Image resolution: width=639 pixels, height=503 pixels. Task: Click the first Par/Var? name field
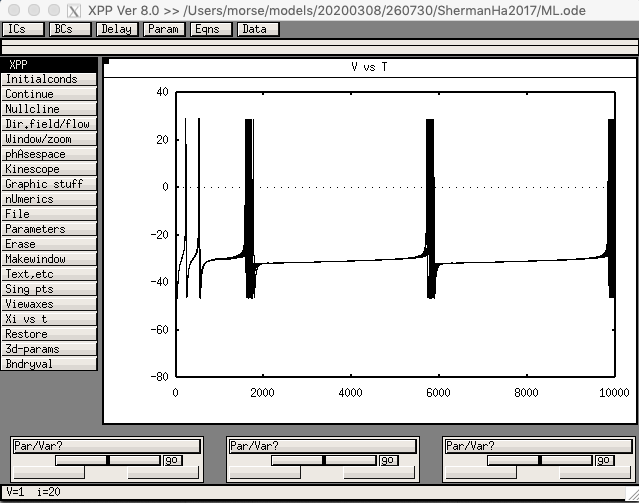pos(107,446)
